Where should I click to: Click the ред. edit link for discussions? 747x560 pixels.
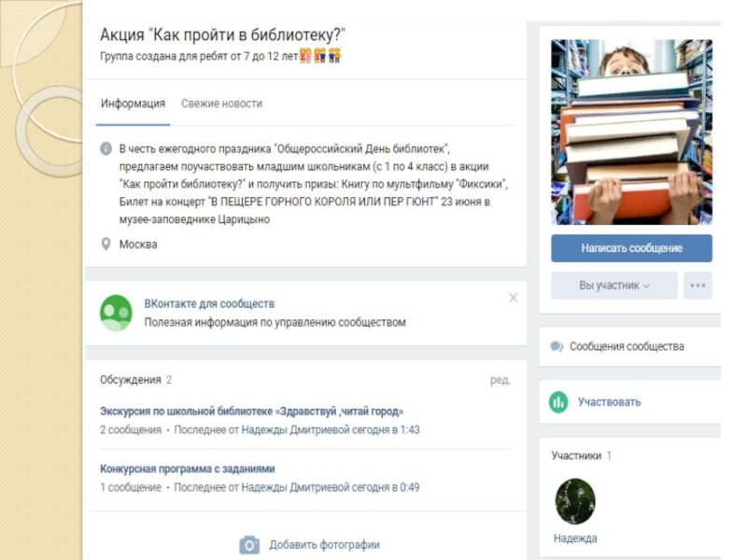pyautogui.click(x=500, y=380)
